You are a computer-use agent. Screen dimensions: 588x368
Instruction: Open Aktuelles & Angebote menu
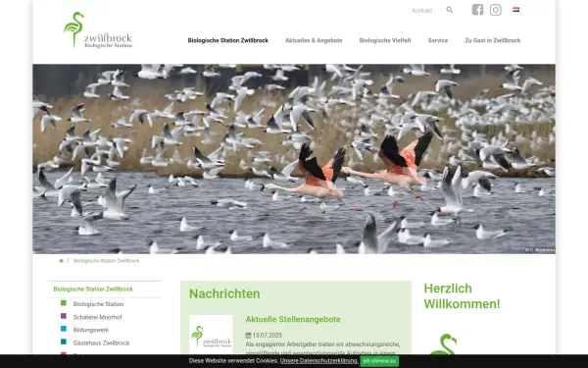[314, 40]
